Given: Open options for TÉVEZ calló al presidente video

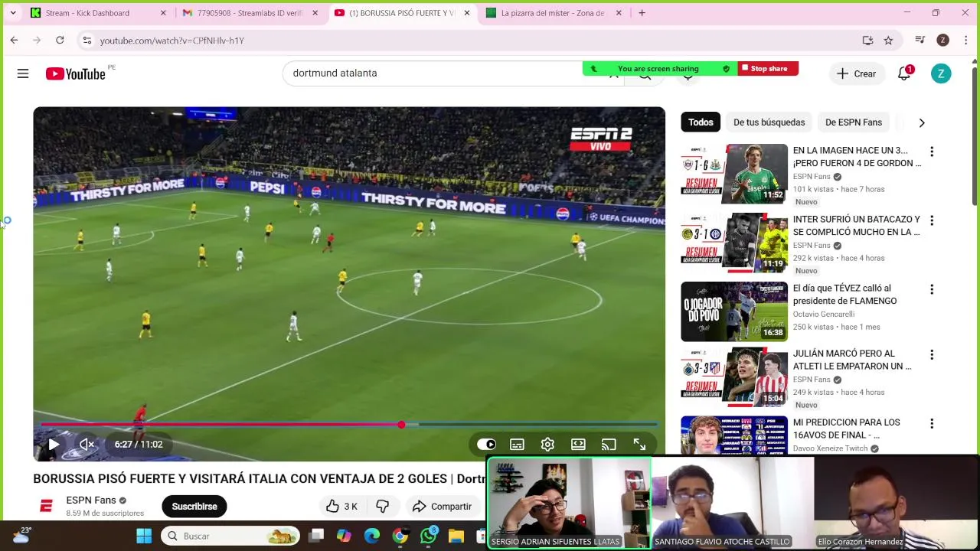Looking at the screenshot, I should 932,289.
